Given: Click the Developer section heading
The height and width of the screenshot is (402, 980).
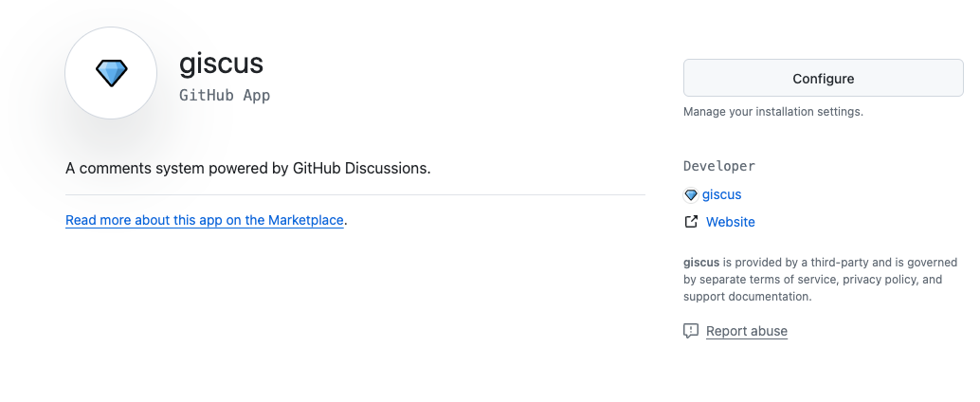Looking at the screenshot, I should (x=719, y=166).
